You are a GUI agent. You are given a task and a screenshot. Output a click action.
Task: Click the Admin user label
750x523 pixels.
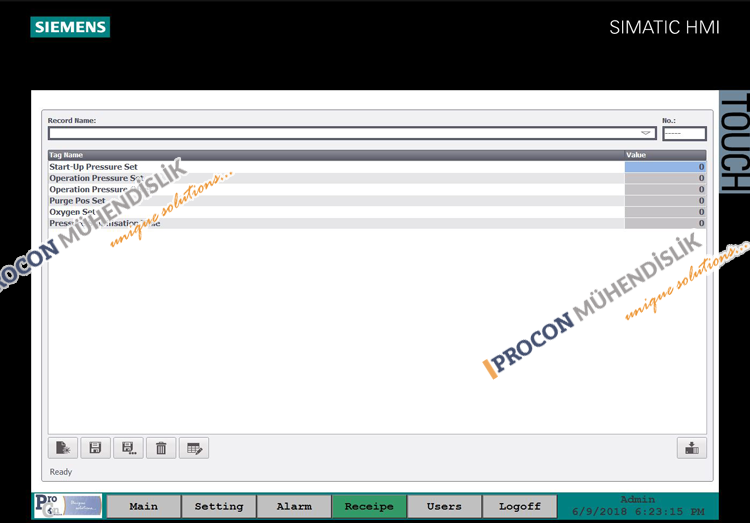tap(638, 500)
